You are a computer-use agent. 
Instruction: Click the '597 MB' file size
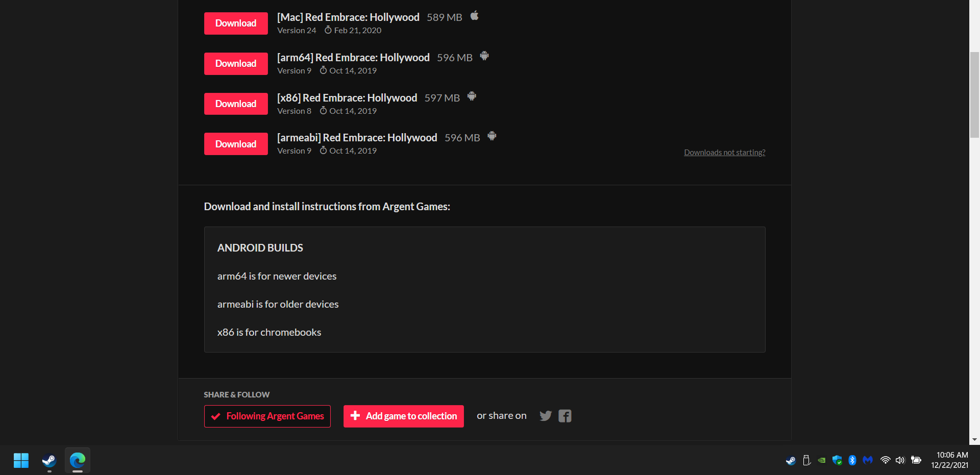click(x=442, y=98)
